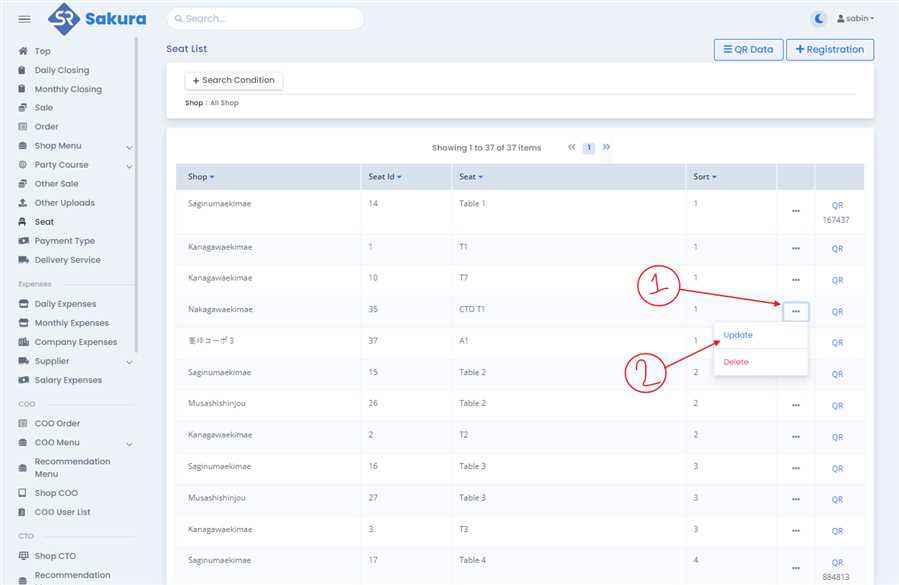Click the Sakura logo
The width and height of the screenshot is (899, 585).
click(x=97, y=18)
